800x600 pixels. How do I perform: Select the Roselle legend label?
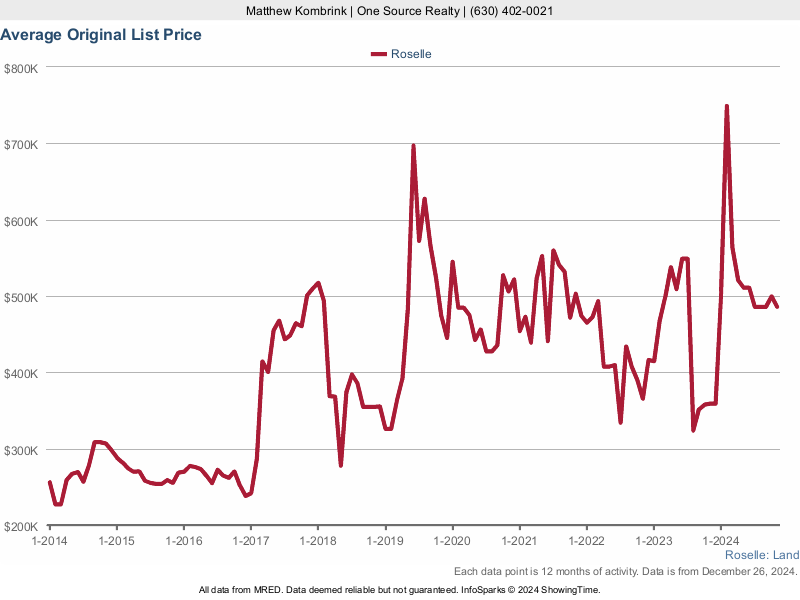tap(411, 54)
